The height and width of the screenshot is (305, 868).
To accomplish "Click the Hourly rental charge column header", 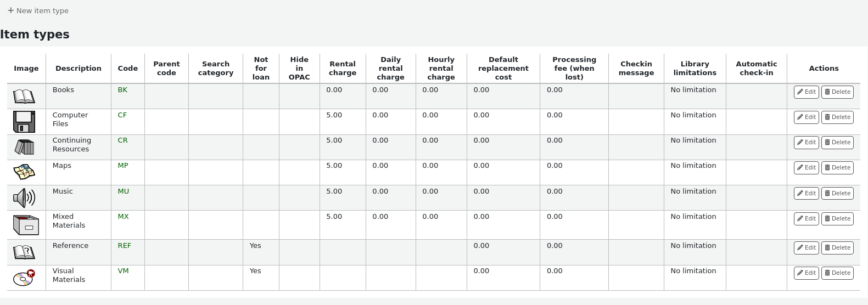I will [x=441, y=69].
